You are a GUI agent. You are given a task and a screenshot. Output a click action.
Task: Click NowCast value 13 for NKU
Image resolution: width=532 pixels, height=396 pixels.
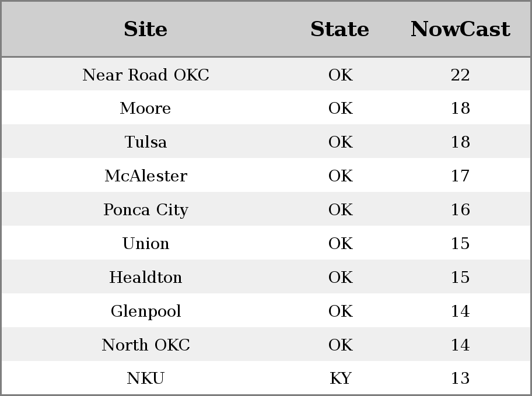click(x=460, y=378)
